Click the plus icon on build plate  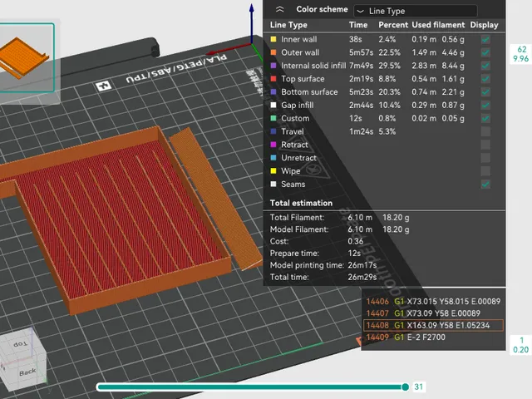[x=103, y=86]
